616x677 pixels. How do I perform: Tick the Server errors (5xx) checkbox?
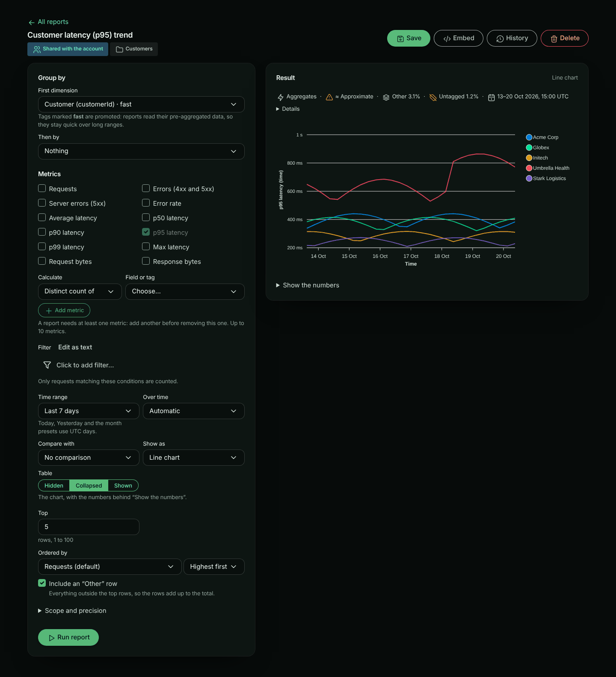[42, 203]
